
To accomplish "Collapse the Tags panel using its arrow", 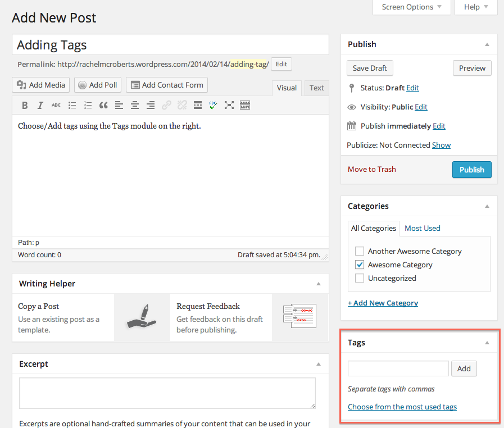I will (487, 343).
